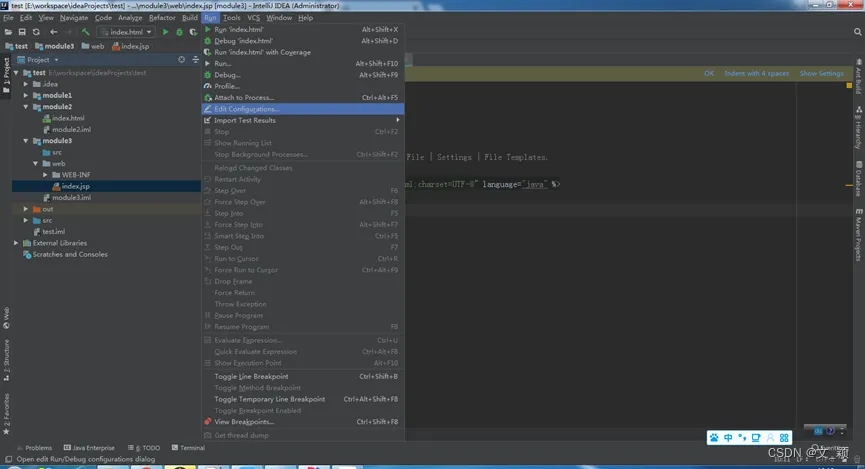Open the Problems tool window button
The width and height of the screenshot is (865, 469).
[34, 448]
